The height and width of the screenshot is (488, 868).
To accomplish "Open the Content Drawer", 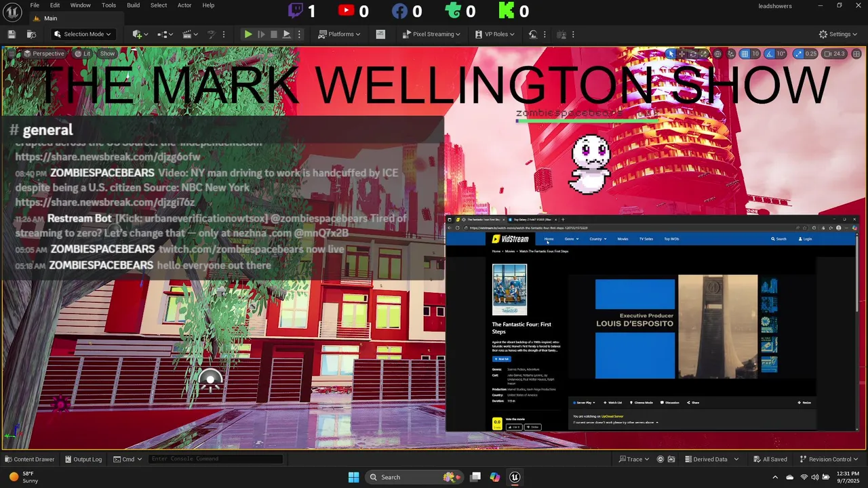I will point(28,459).
